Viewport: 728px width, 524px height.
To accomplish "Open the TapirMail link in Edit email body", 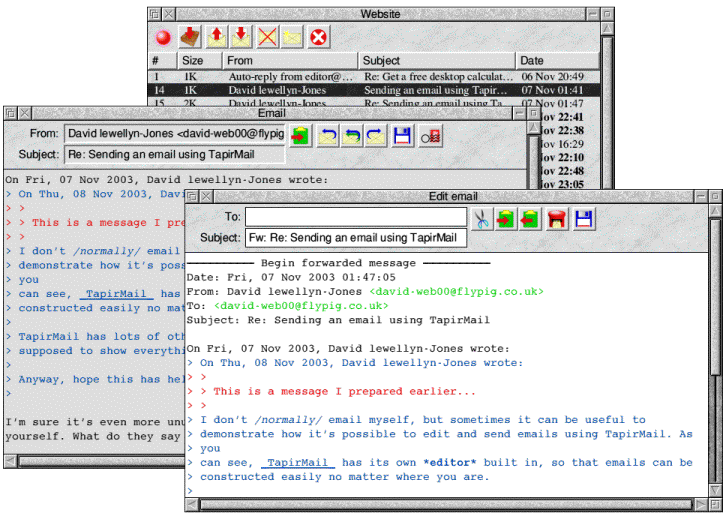I will (x=298, y=463).
